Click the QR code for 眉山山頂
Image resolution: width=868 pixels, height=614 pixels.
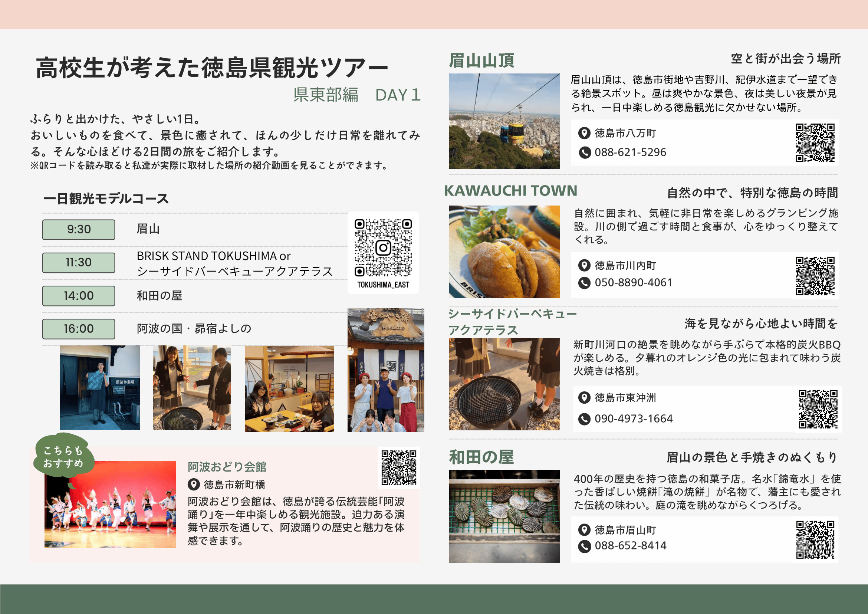point(815,142)
